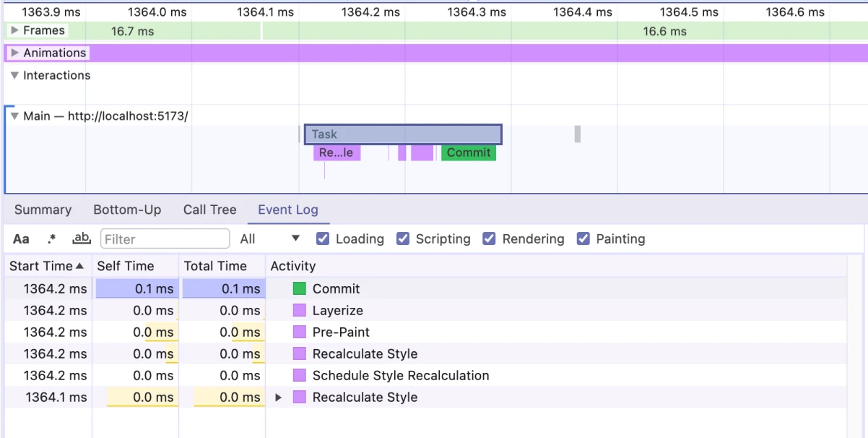868x438 pixels.
Task: Click the green Commit swatch in the event log
Action: click(300, 289)
